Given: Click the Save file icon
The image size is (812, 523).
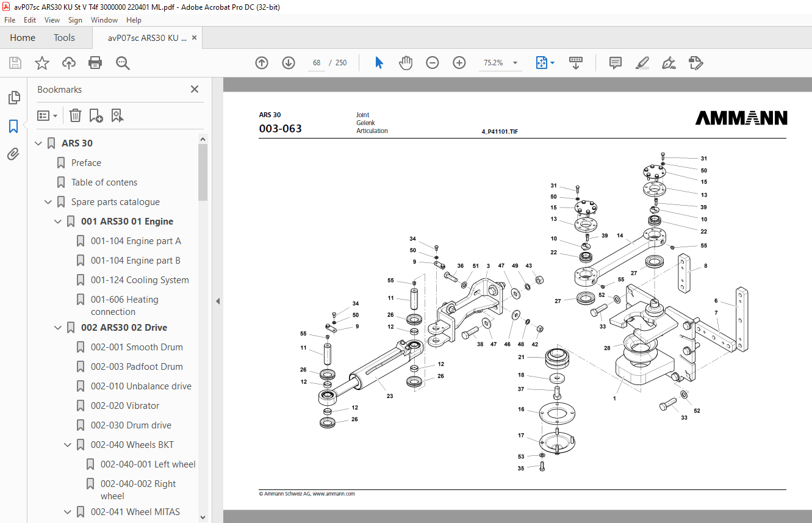Looking at the screenshot, I should tap(15, 63).
